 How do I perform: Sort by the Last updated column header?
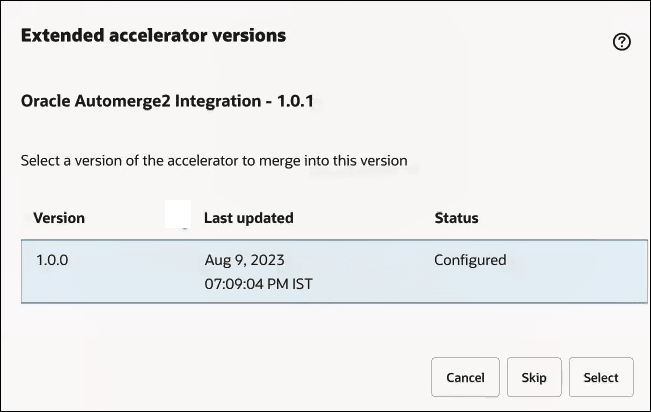[248, 218]
